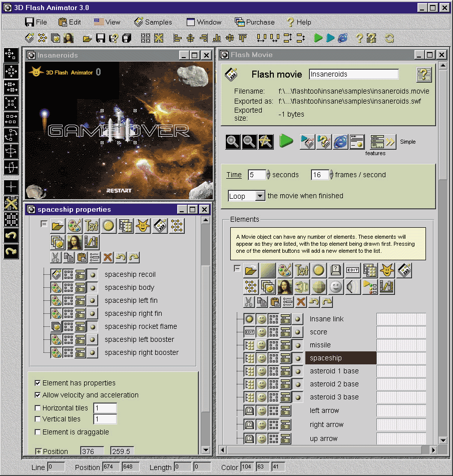
Task: Click the Mona Lisa picture icon in main toolbar
Action: [69, 38]
